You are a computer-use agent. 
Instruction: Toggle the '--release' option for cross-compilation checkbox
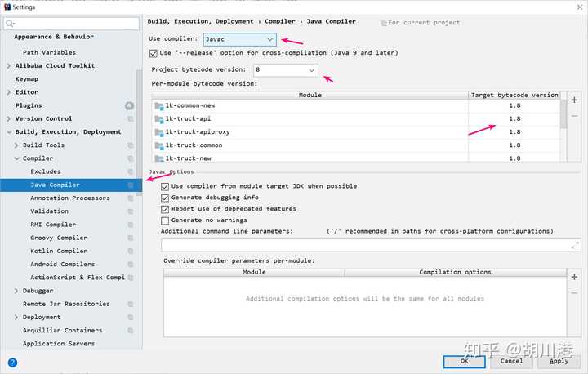tap(153, 53)
